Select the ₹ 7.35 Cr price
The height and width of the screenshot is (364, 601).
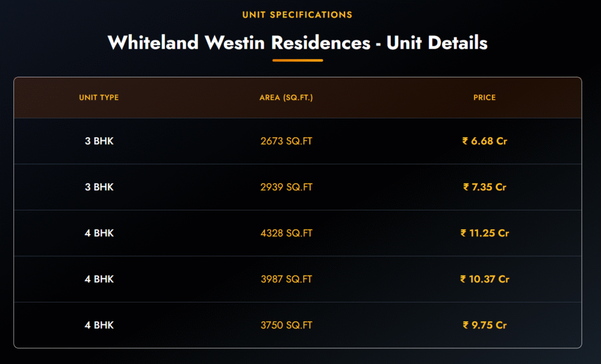click(x=485, y=187)
